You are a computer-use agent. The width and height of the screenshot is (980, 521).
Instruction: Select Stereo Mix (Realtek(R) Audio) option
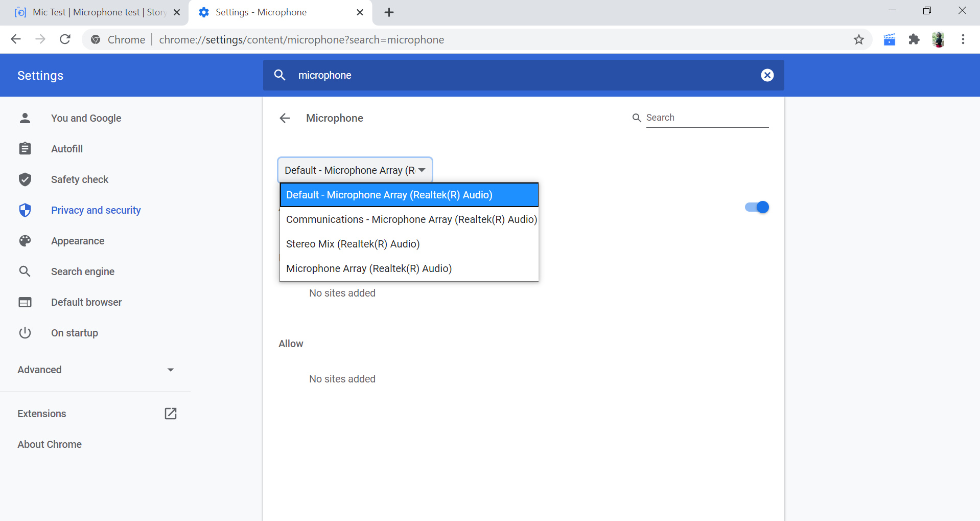click(353, 244)
